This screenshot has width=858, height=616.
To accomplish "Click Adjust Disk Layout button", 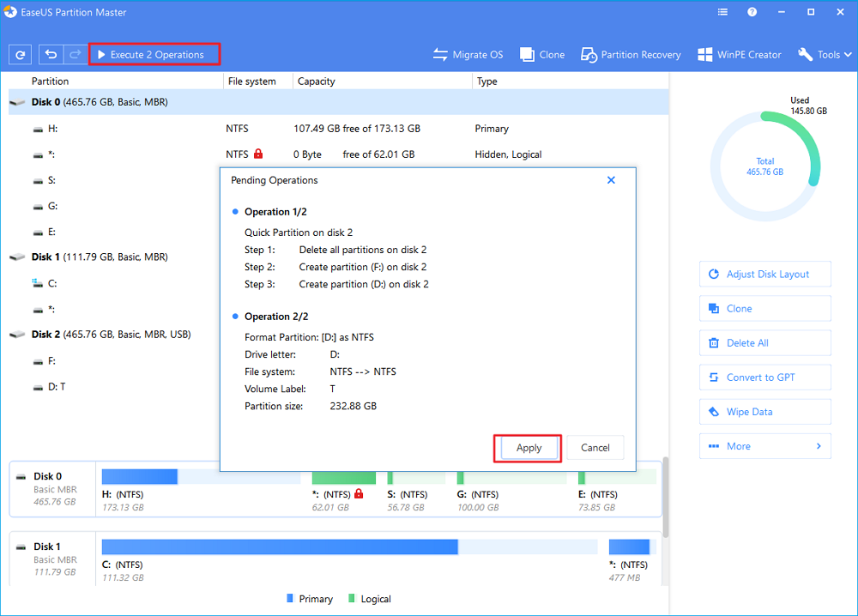I will (x=765, y=274).
